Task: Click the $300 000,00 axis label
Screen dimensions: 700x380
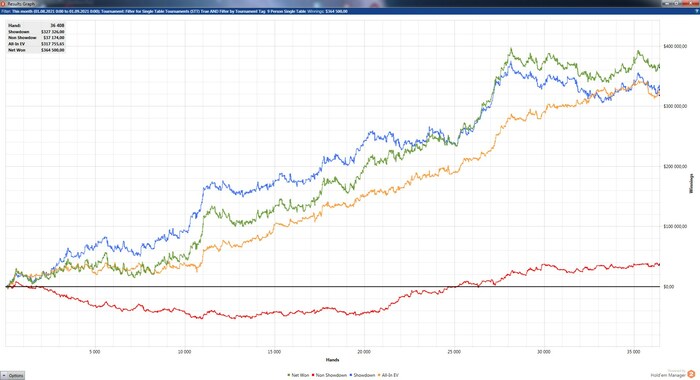Action: pyautogui.click(x=675, y=106)
